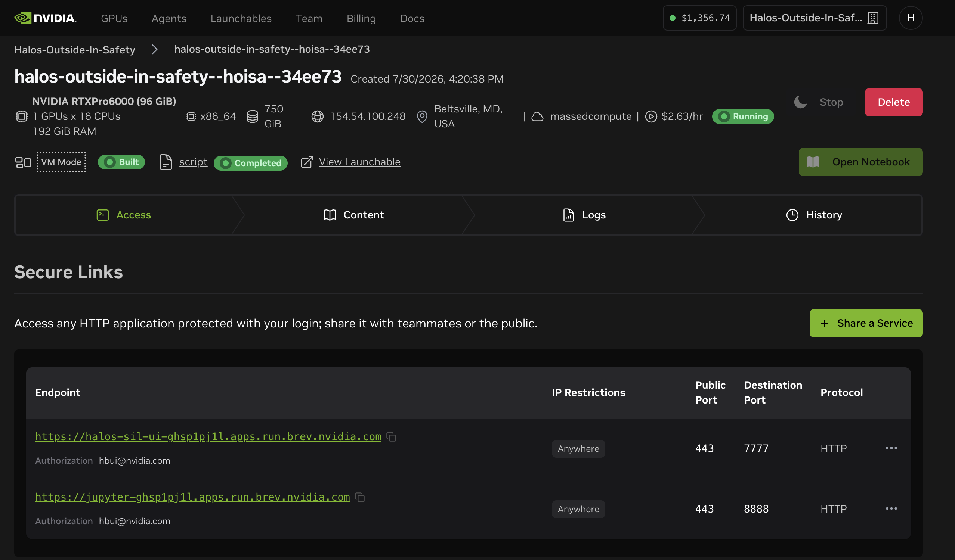Switch to the Logs tab
The height and width of the screenshot is (560, 955).
[584, 215]
